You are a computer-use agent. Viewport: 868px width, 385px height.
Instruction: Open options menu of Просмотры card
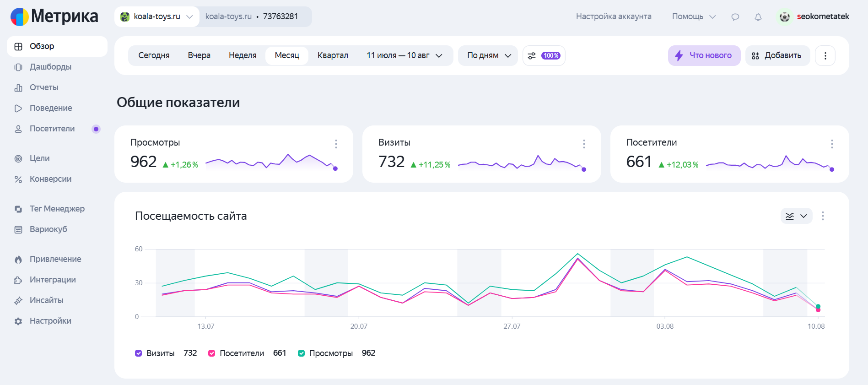coord(336,144)
